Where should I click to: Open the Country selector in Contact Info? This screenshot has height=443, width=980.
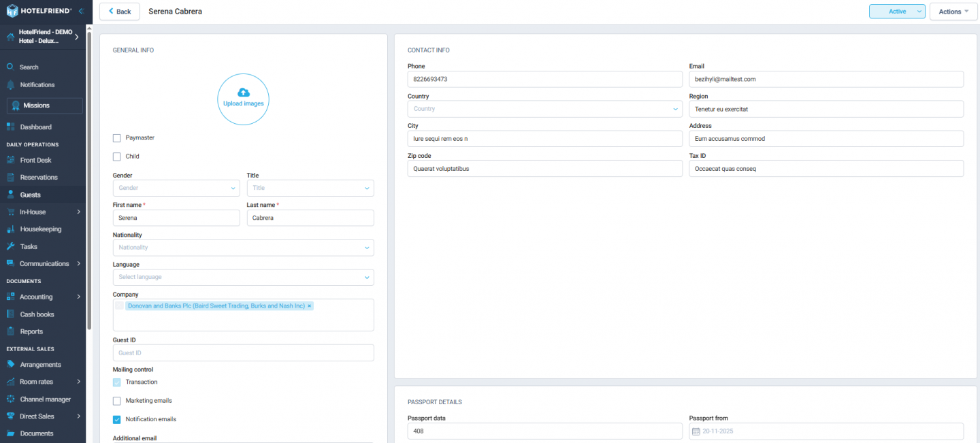click(x=544, y=109)
